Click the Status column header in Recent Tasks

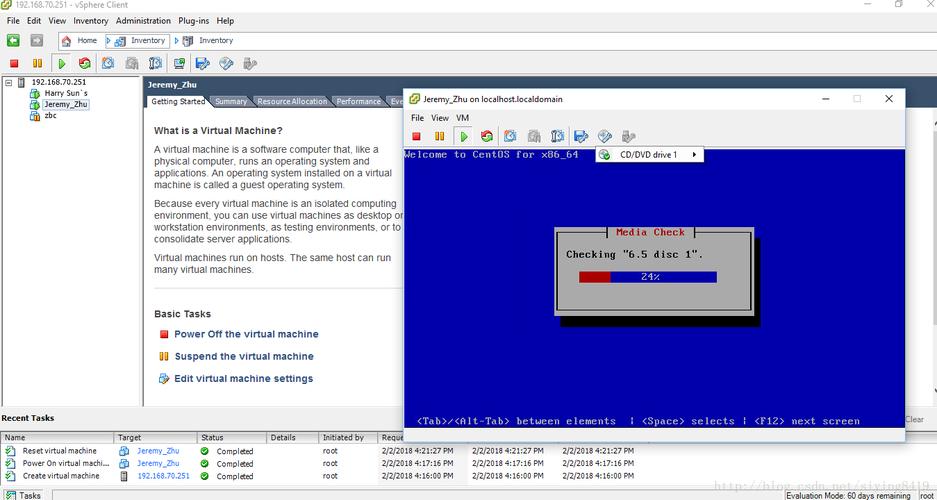click(231, 437)
